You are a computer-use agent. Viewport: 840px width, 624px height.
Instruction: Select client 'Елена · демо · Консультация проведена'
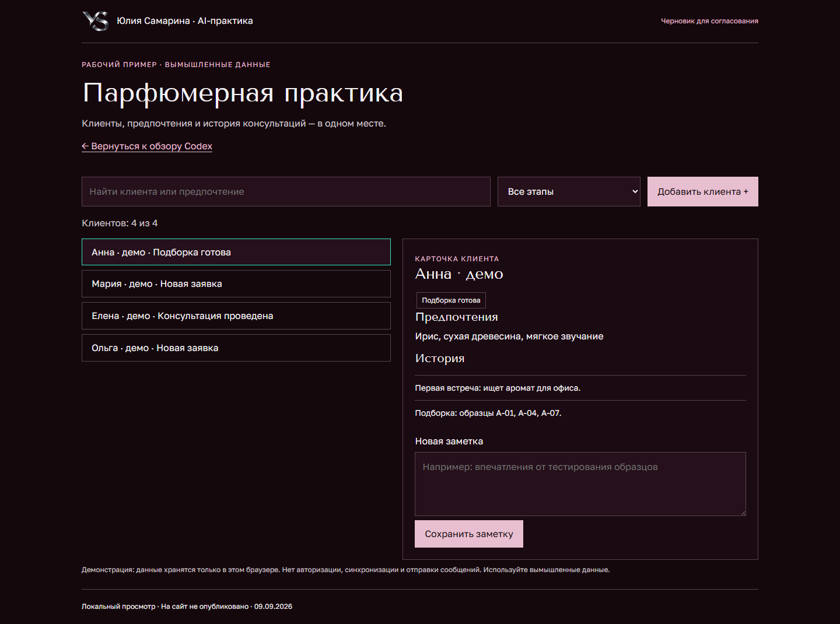point(236,316)
